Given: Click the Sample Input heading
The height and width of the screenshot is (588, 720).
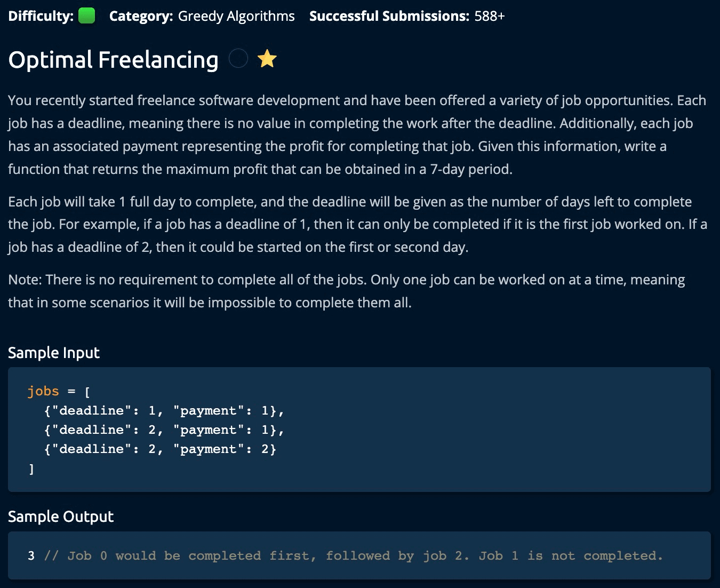Looking at the screenshot, I should [x=54, y=353].
